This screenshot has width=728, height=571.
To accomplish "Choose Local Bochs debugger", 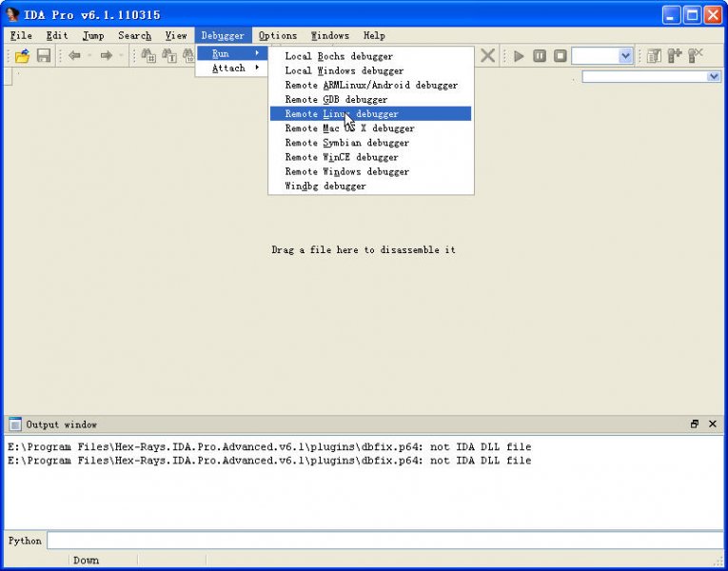I will click(370, 56).
